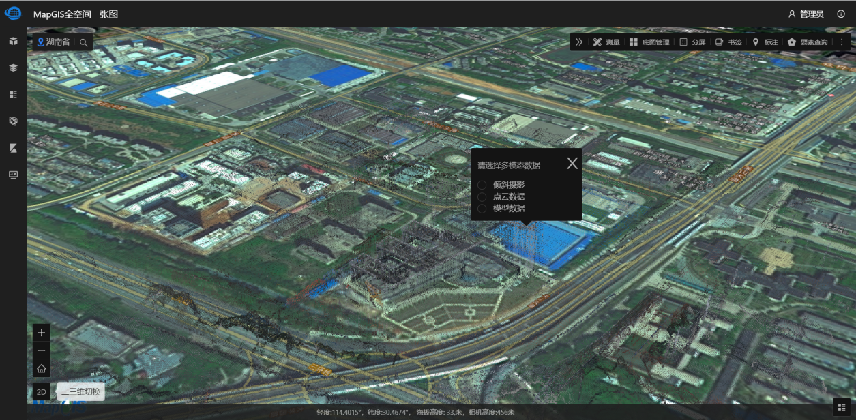The height and width of the screenshot is (420, 856).
Task: Collapse toolbar using the double chevron
Action: point(579,43)
